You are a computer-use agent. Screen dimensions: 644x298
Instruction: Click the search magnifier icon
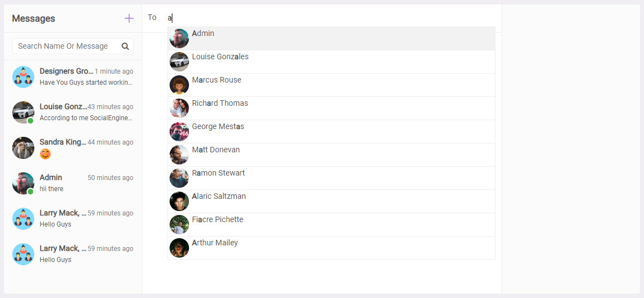pos(125,47)
